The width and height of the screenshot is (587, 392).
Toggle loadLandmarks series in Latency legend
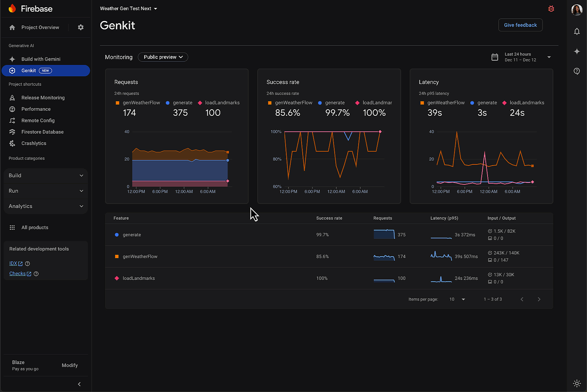523,103
